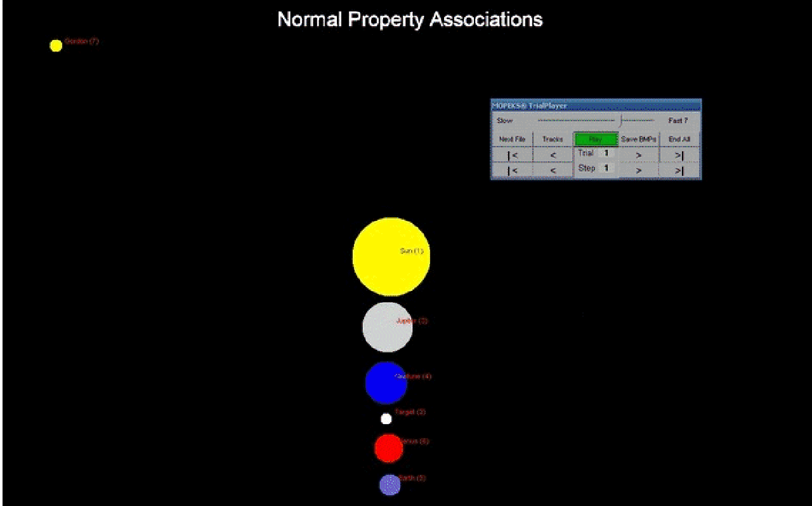Go to next step with Step row arrow
Screen dimensions: 812x506
(639, 170)
